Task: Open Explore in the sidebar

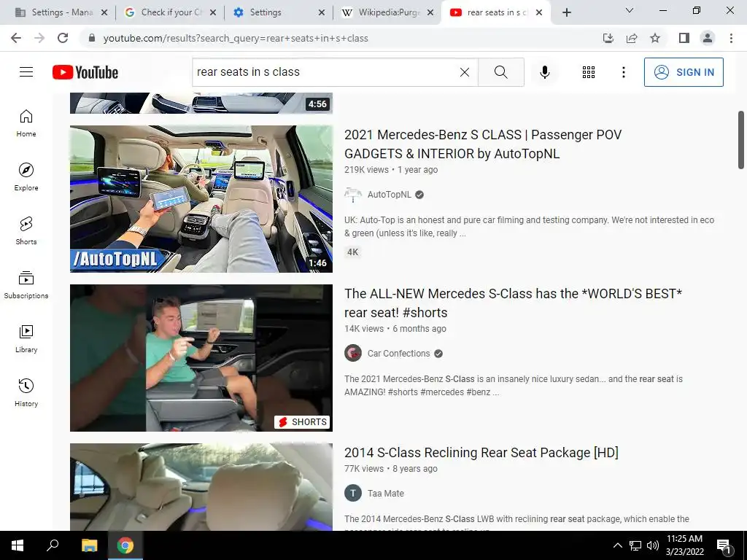Action: (x=26, y=177)
